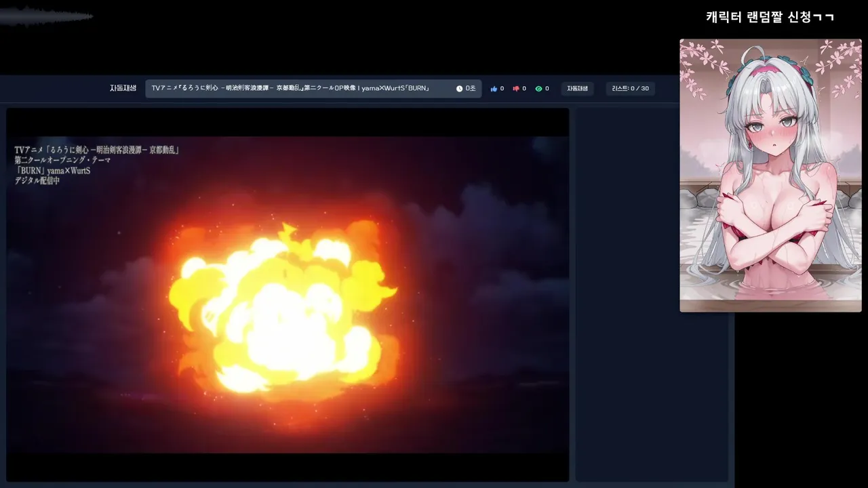Click the green eye view count icon
Screen dimensions: 868x488
click(x=538, y=89)
